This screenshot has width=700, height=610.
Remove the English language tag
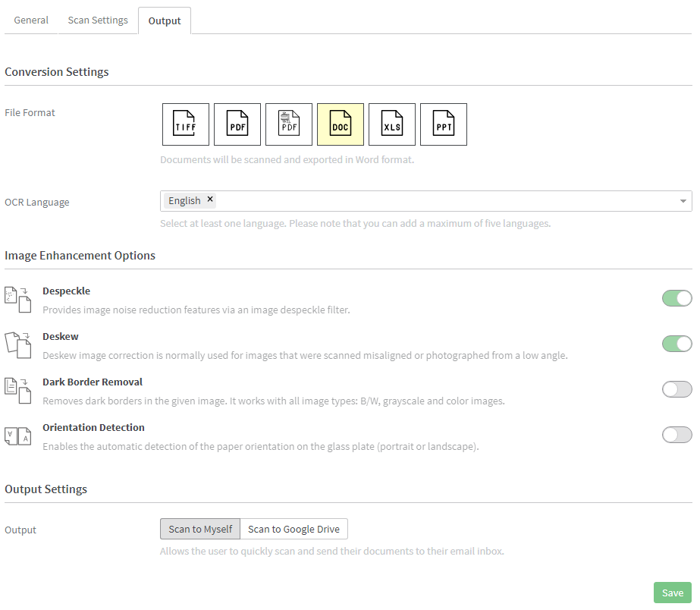point(210,200)
